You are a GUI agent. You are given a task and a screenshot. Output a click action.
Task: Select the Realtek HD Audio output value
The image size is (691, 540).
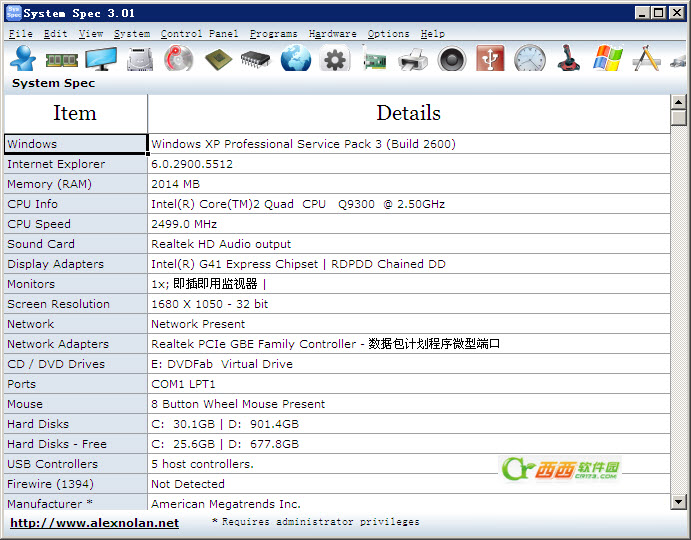pyautogui.click(x=221, y=244)
